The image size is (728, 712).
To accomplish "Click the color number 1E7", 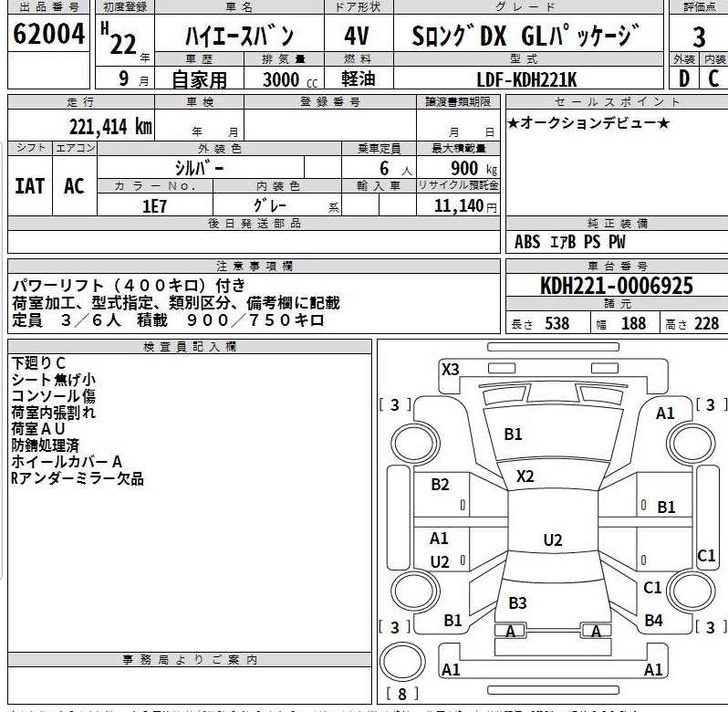I will [154, 205].
